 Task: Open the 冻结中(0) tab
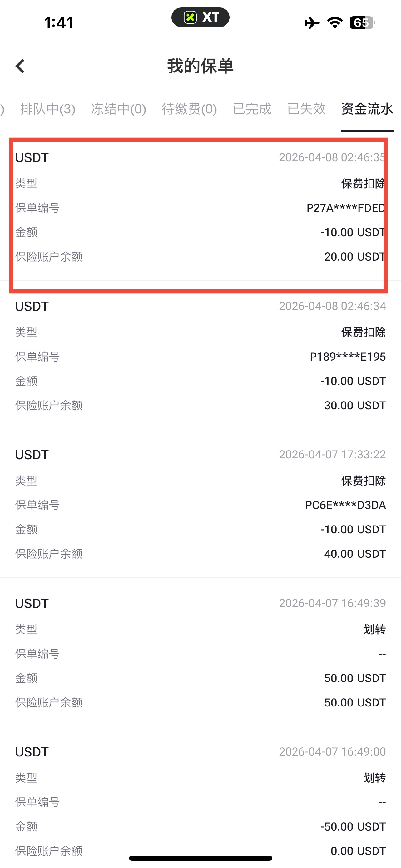(x=118, y=109)
